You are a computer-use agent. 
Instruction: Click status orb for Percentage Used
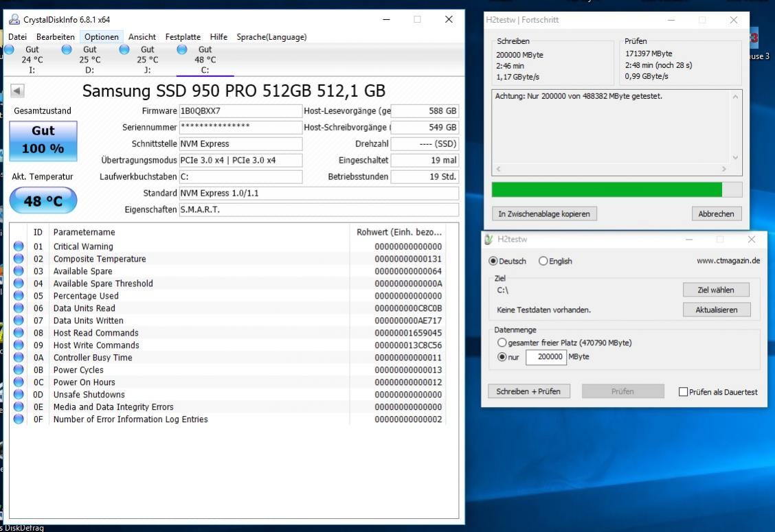click(19, 295)
